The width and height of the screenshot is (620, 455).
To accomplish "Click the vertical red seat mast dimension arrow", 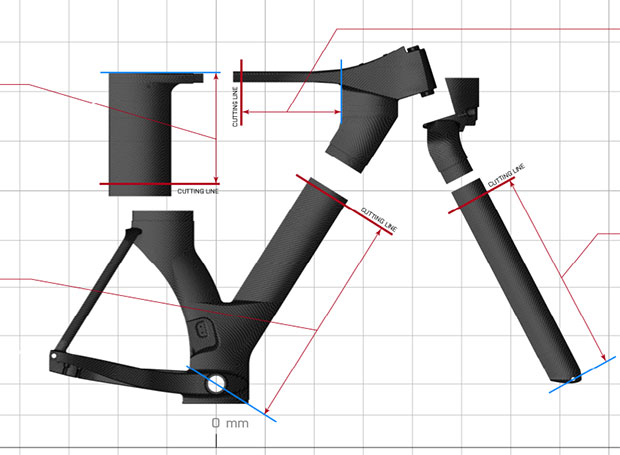I will (216, 128).
